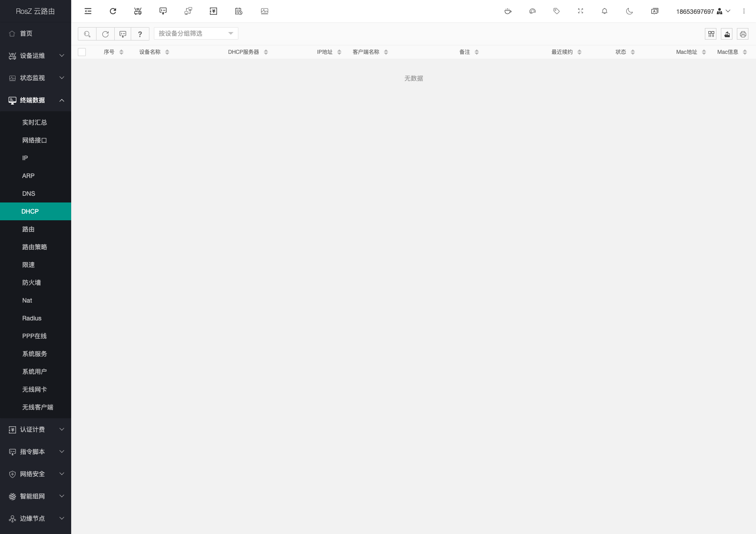This screenshot has height=534, width=756.
Task: Sort table by IP地址 column
Action: tap(339, 52)
